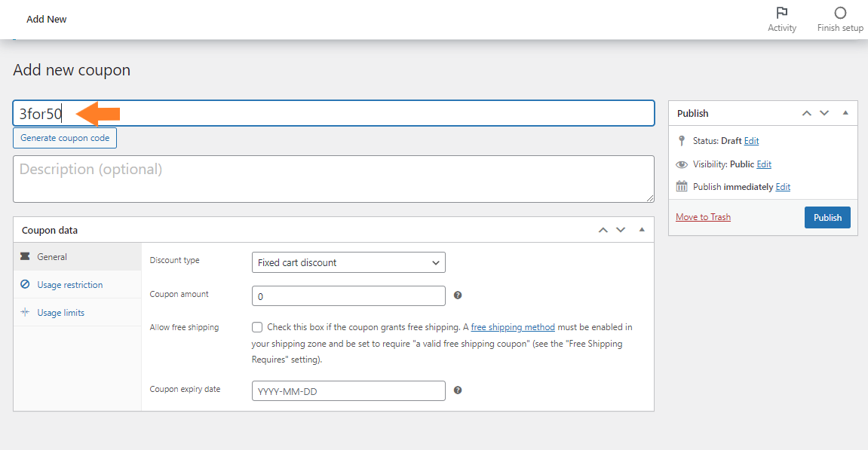This screenshot has height=450, width=868.
Task: Collapse the Publish panel triangle
Action: (845, 112)
